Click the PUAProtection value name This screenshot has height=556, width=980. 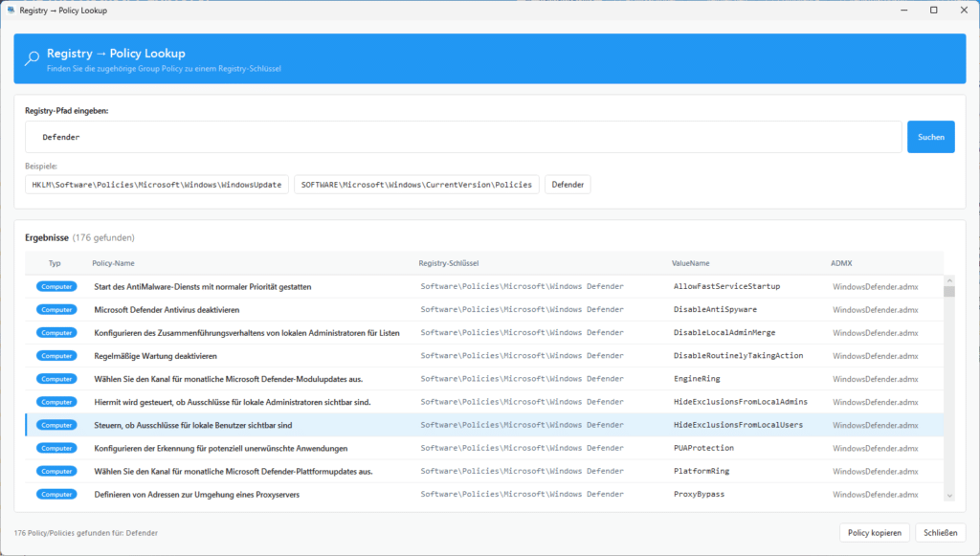(703, 448)
